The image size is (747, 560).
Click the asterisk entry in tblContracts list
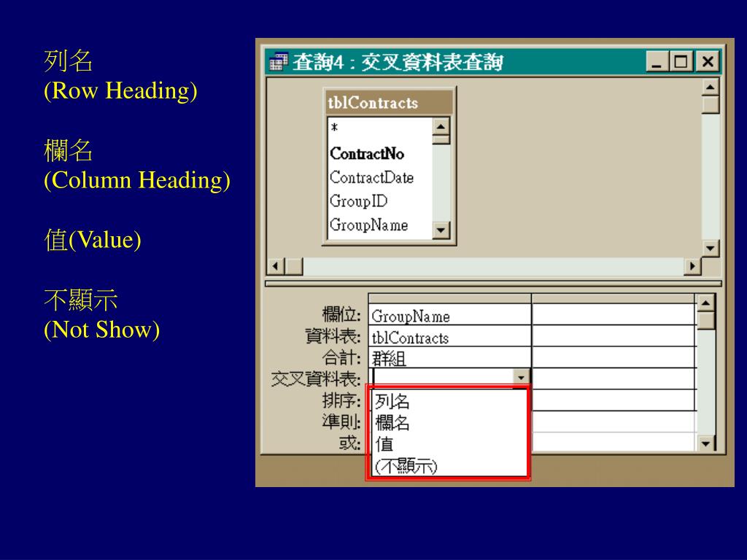point(334,128)
